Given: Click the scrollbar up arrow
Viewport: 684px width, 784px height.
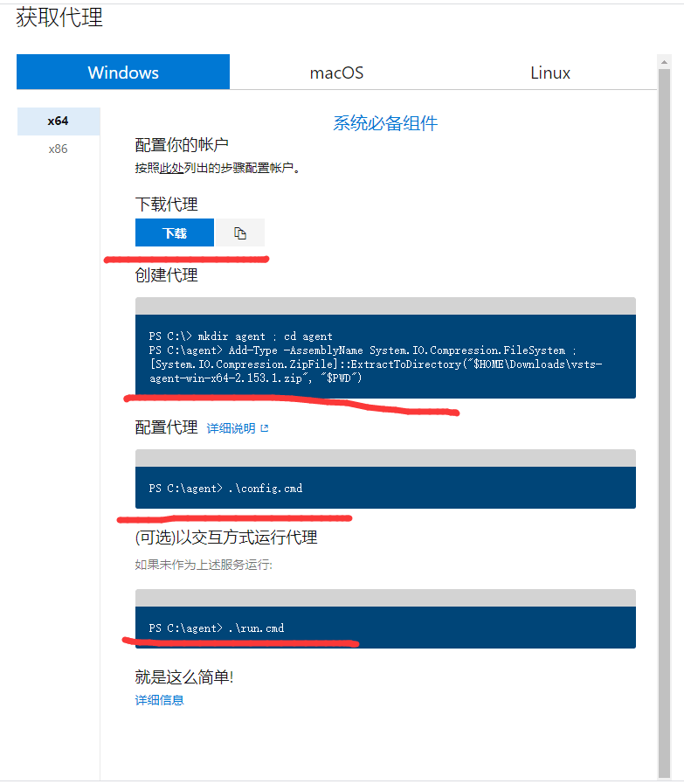Looking at the screenshot, I should click(x=663, y=61).
